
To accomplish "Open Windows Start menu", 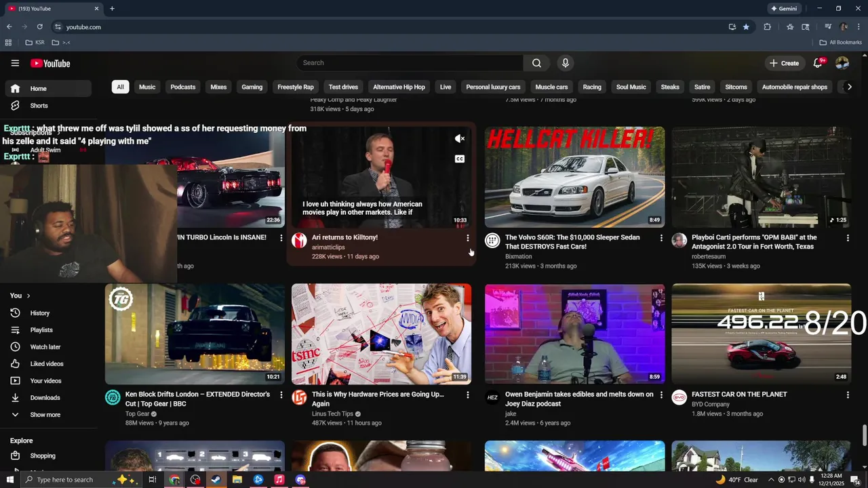I will click(x=9, y=480).
